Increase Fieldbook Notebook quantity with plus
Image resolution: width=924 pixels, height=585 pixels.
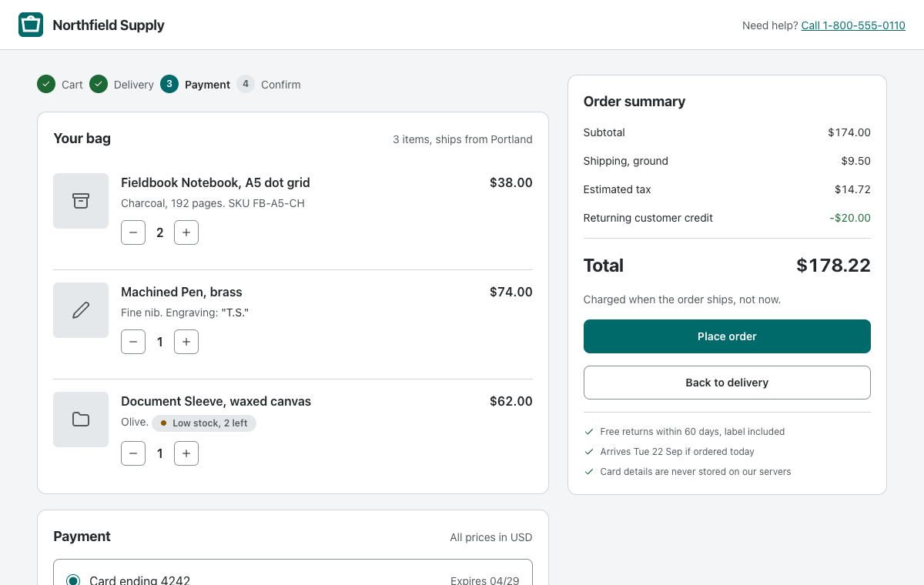tap(186, 232)
